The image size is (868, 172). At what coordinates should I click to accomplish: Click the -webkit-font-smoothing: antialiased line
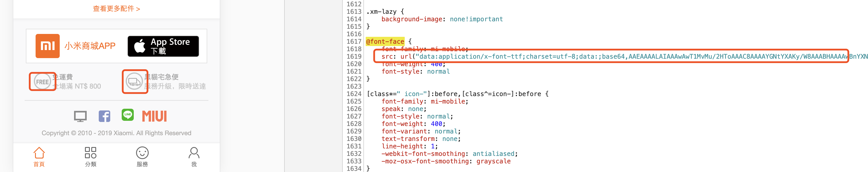click(449, 154)
